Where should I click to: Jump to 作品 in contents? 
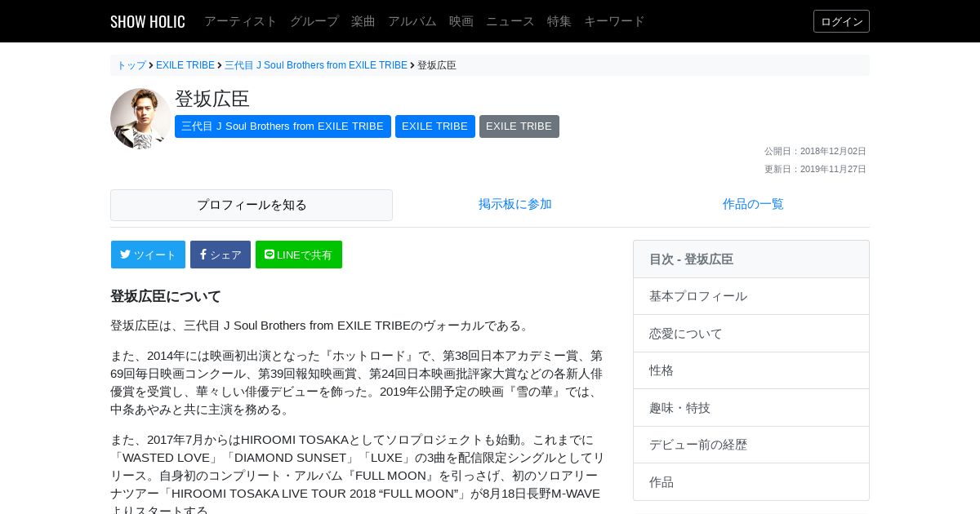[x=751, y=482]
